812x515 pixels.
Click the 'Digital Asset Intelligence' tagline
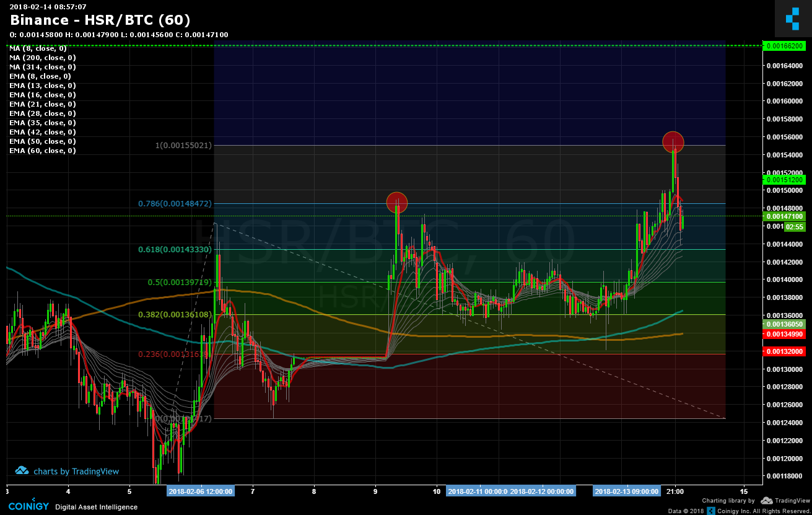click(x=96, y=507)
